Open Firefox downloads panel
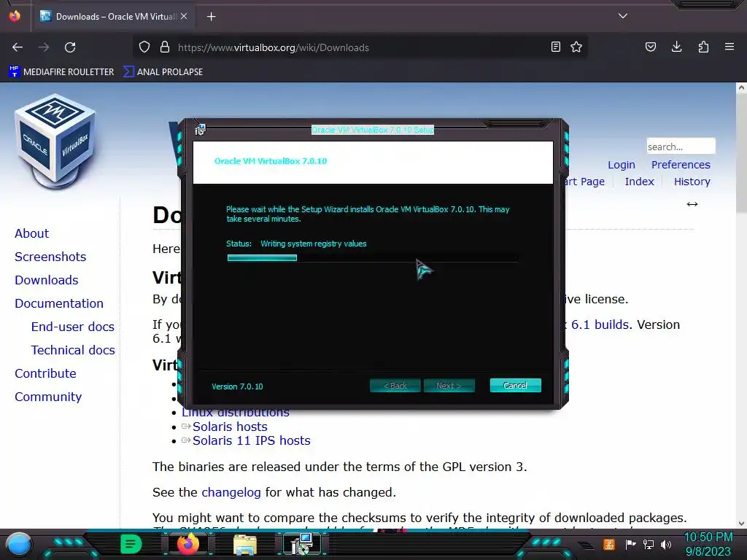747x560 pixels. [x=676, y=47]
